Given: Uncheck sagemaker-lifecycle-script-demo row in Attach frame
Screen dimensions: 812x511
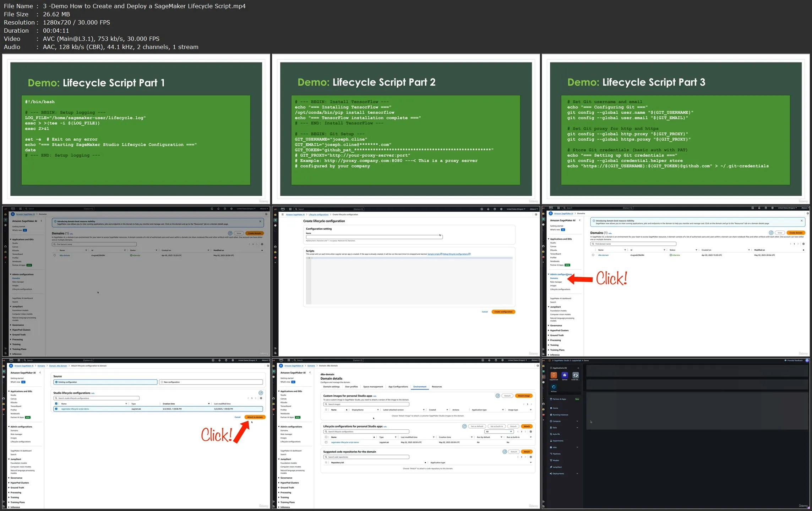Looking at the screenshot, I should (56, 409).
